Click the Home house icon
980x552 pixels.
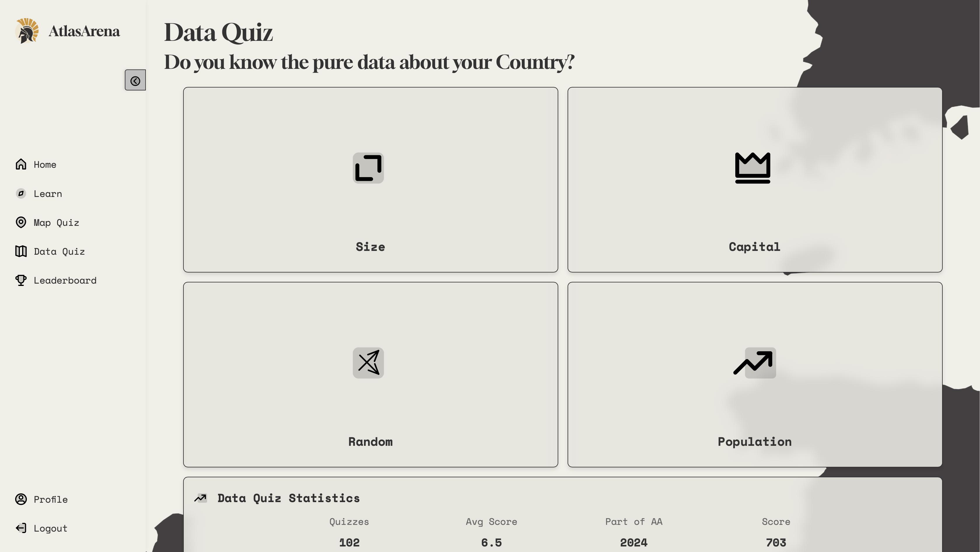click(21, 164)
